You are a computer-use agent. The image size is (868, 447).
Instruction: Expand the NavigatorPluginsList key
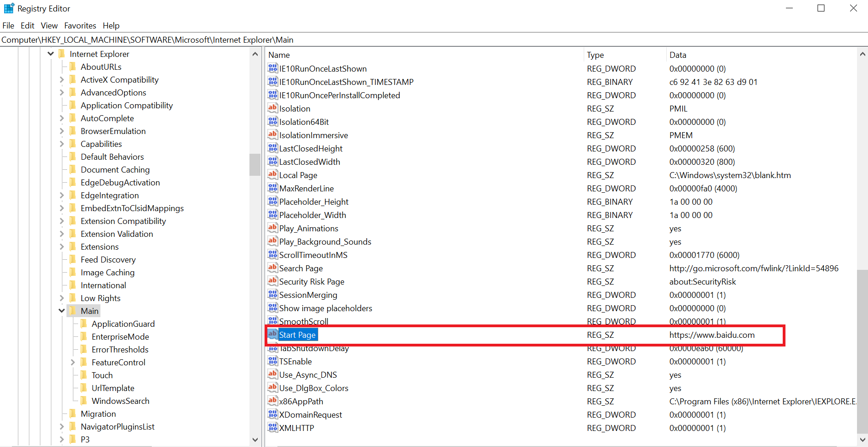tap(61, 426)
